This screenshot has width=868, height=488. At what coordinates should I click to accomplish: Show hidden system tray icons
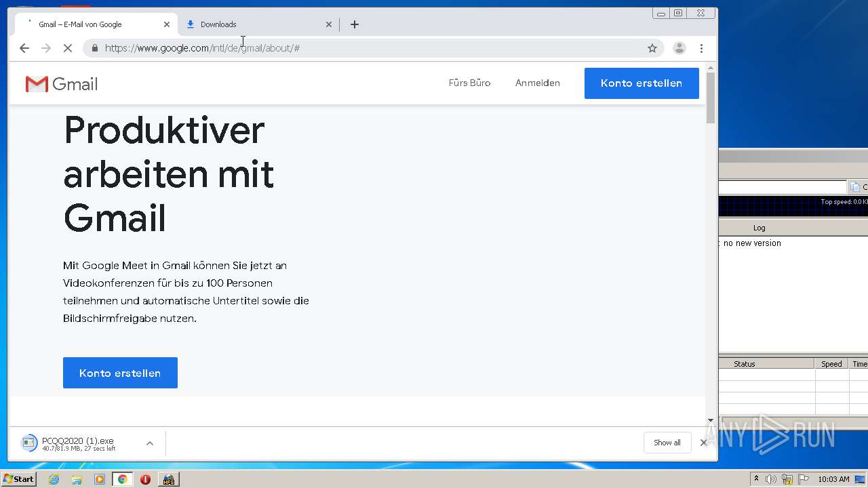pos(756,479)
